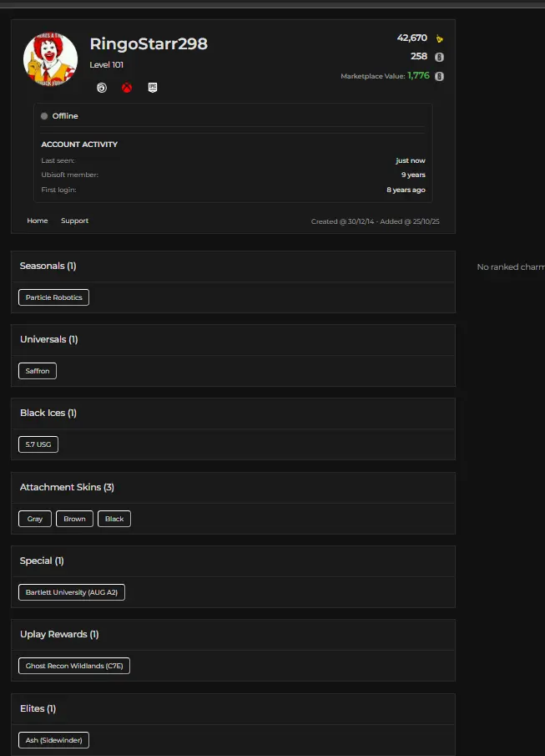
Task: Select the Saffron universal skin tag
Action: 38,371
